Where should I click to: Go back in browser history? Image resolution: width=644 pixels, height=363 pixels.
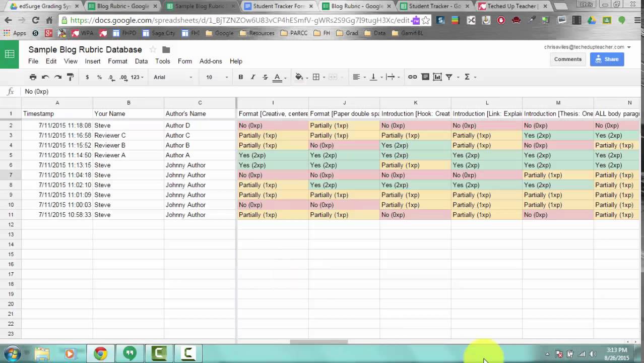click(8, 20)
